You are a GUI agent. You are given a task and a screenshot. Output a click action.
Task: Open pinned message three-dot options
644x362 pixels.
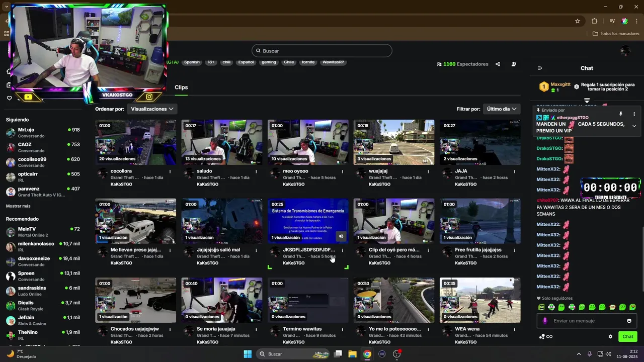634,114
